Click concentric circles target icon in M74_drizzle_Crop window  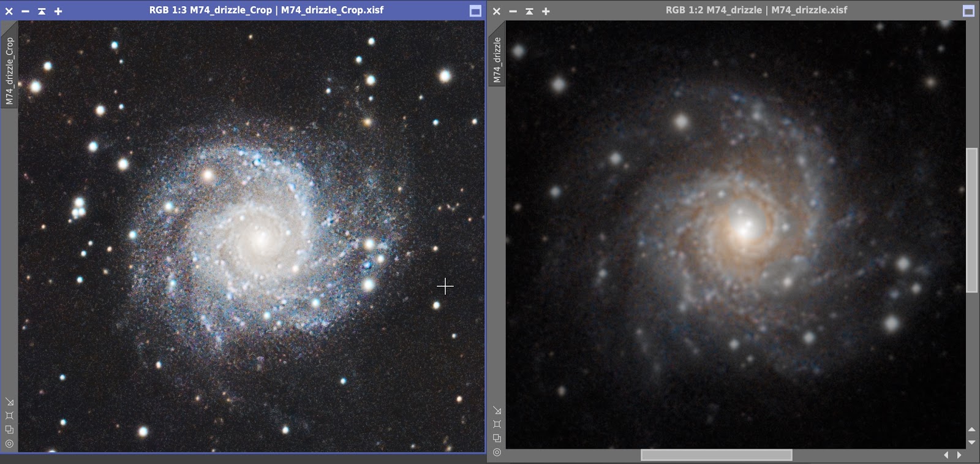(9, 443)
